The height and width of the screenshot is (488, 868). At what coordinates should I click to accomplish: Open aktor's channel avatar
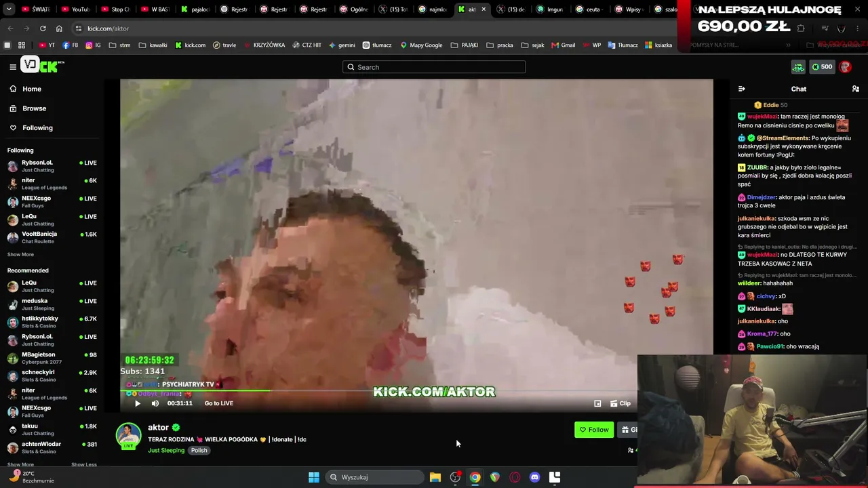coord(128,436)
